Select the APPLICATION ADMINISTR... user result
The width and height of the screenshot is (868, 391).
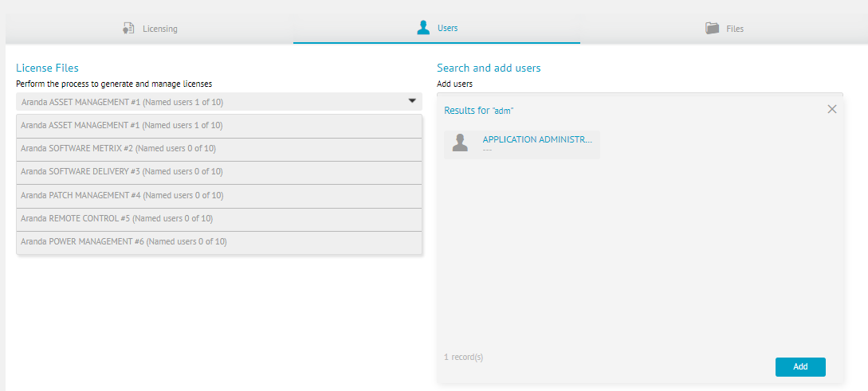537,140
